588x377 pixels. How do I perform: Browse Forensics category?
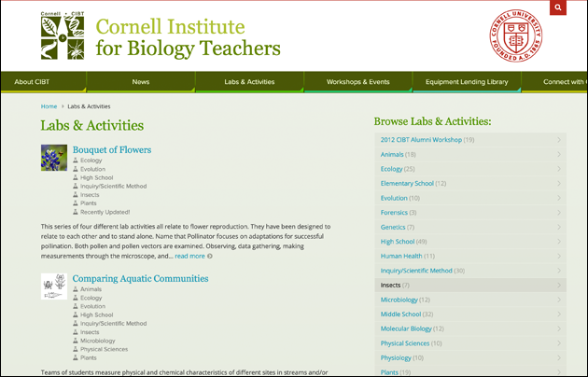click(x=470, y=213)
